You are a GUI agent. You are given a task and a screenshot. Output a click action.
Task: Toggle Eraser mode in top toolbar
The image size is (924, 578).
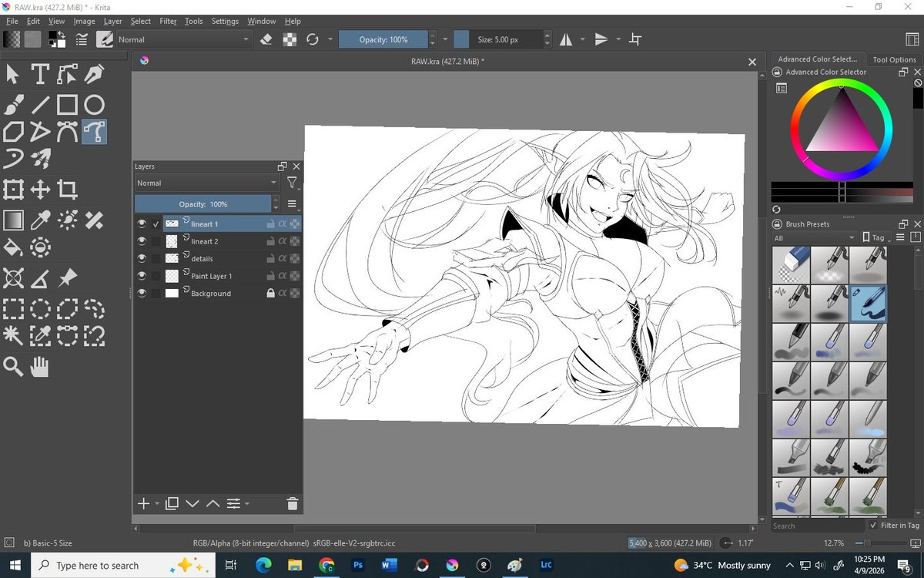pyautogui.click(x=266, y=39)
